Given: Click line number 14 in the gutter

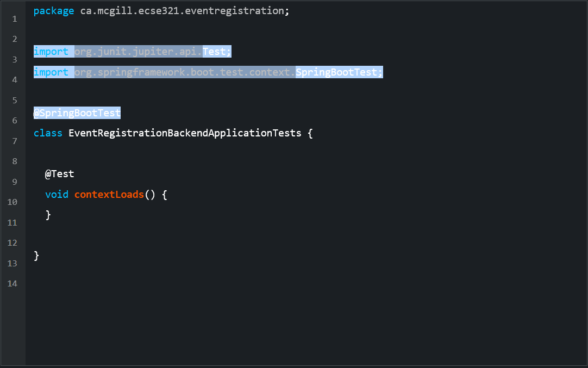Looking at the screenshot, I should (x=12, y=284).
